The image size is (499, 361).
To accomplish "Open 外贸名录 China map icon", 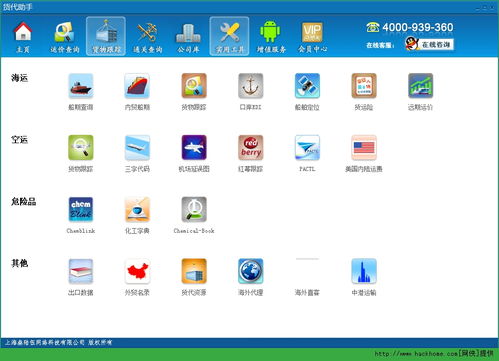I will pyautogui.click(x=137, y=271).
